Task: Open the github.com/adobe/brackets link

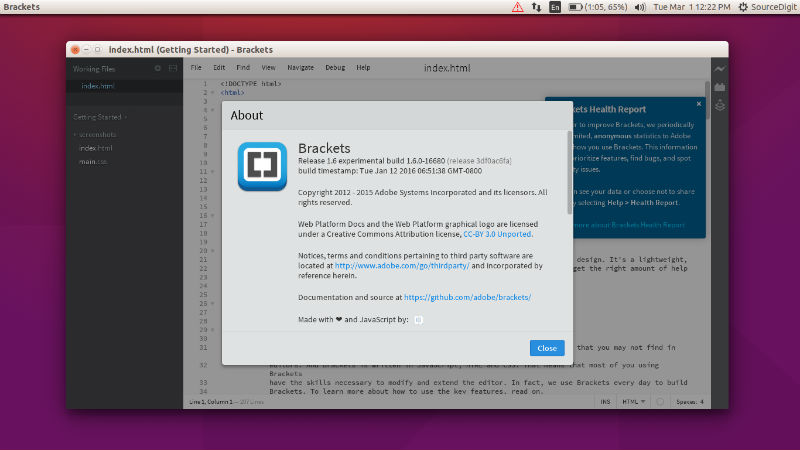Action: (467, 297)
